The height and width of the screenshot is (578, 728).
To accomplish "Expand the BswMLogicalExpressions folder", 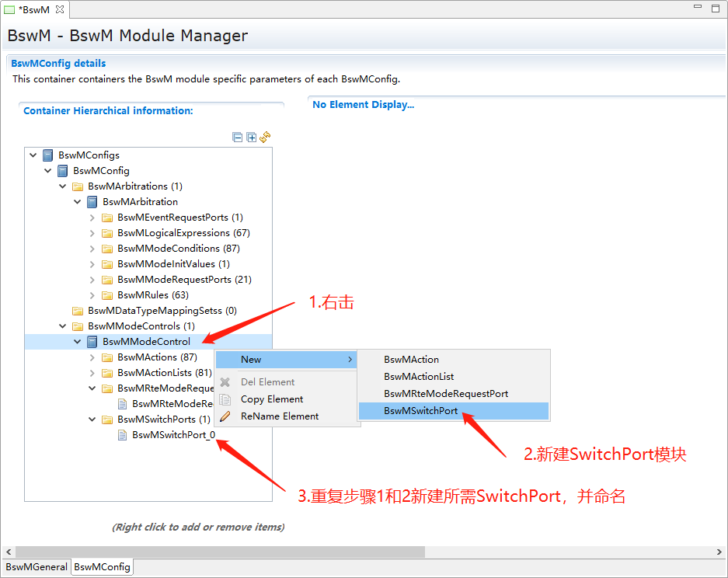I will pyautogui.click(x=92, y=233).
